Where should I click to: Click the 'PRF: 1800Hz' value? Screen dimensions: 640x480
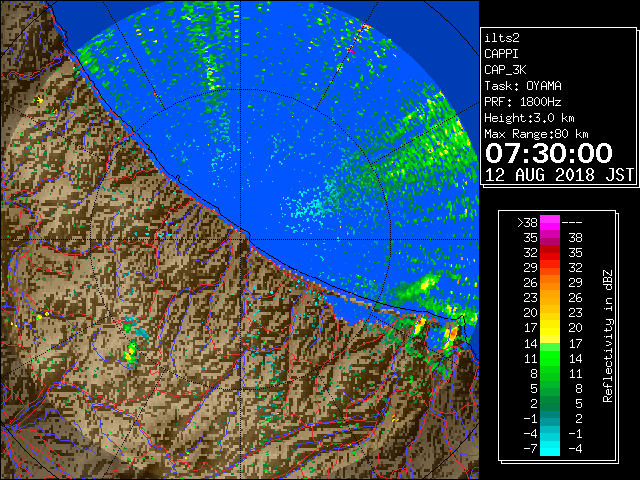523,102
